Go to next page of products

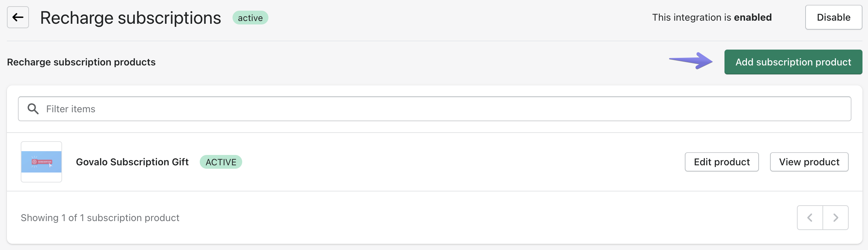point(836,218)
